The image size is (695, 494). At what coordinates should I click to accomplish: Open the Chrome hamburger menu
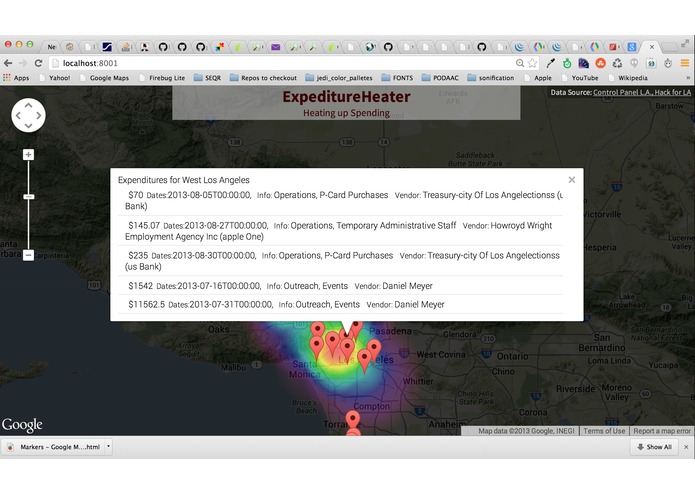pos(685,63)
